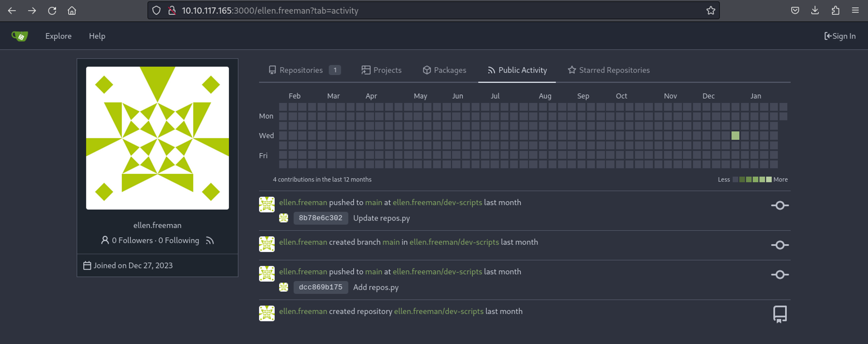
Task: Open commit dcc869b175 link
Action: click(320, 287)
